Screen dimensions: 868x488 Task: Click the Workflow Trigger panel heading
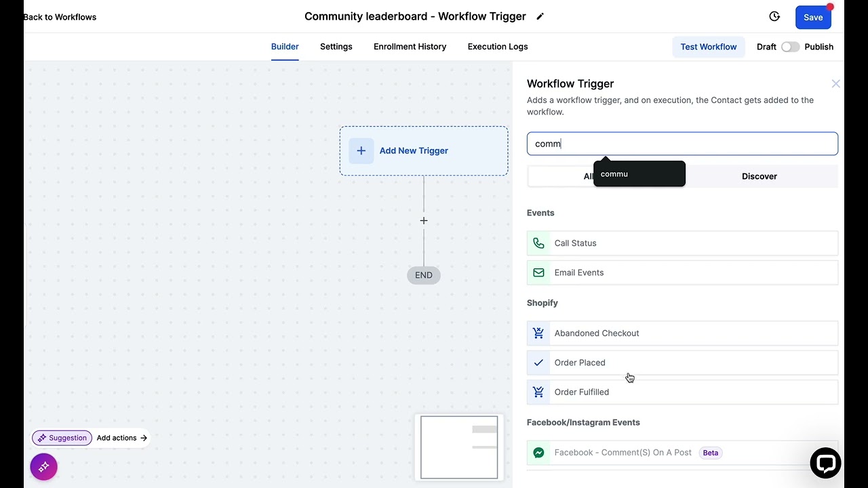coord(570,83)
